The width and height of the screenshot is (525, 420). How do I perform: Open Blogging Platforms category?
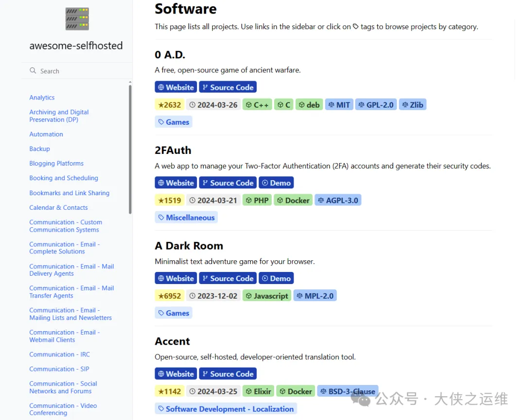pos(56,163)
